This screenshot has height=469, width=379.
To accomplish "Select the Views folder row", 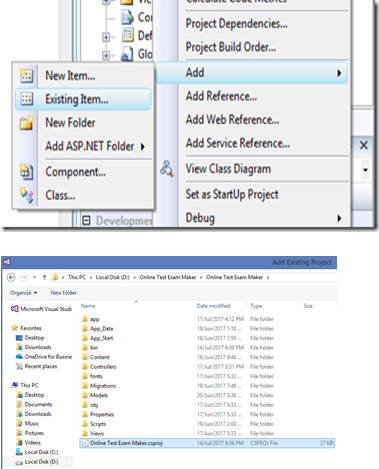I will coord(207,433).
